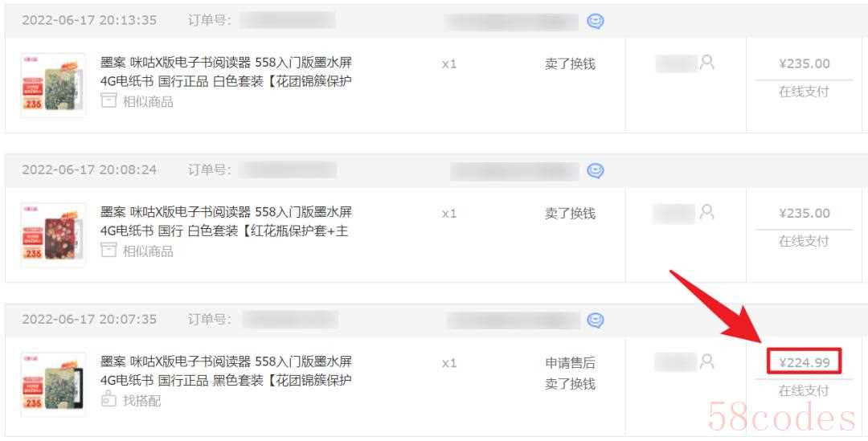This screenshot has height=441, width=868.
Task: Click recipient person icon in first order
Action: pos(707,63)
